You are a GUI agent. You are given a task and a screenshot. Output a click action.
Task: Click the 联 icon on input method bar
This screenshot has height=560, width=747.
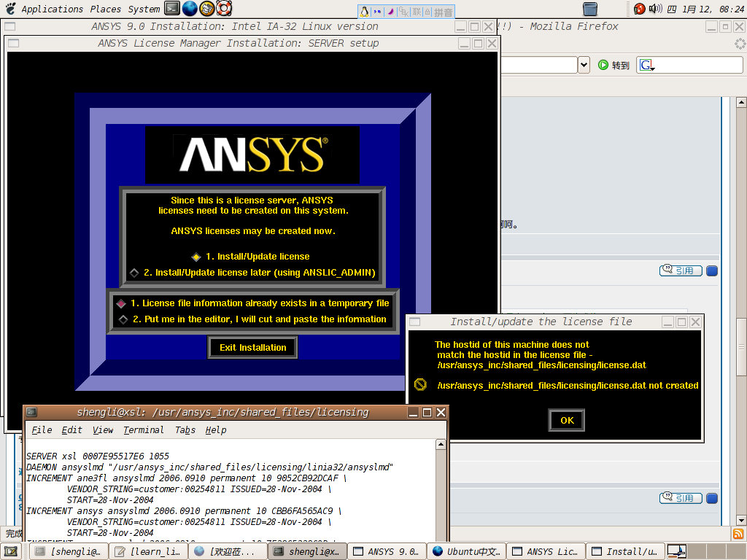pos(417,12)
